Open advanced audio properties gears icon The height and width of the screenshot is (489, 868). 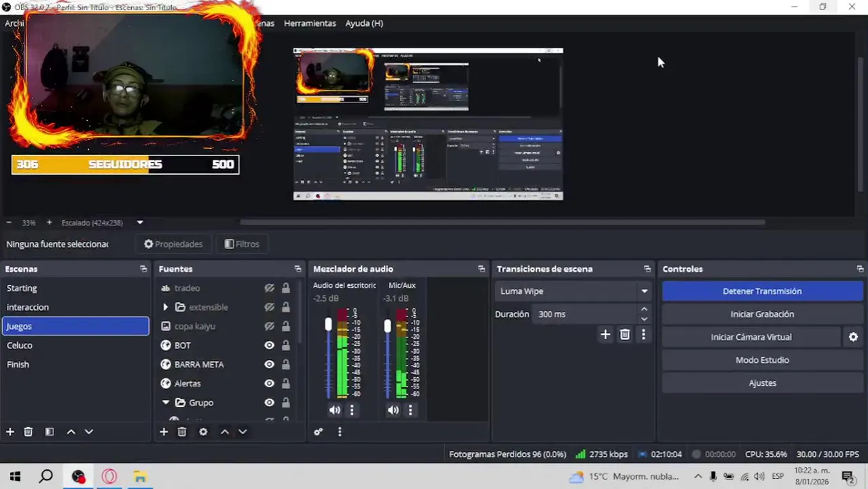(x=319, y=432)
